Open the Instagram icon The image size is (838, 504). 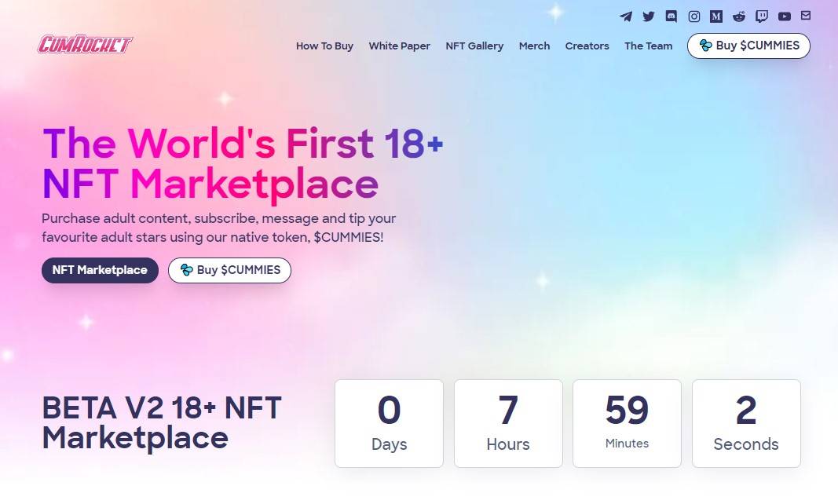tap(694, 16)
